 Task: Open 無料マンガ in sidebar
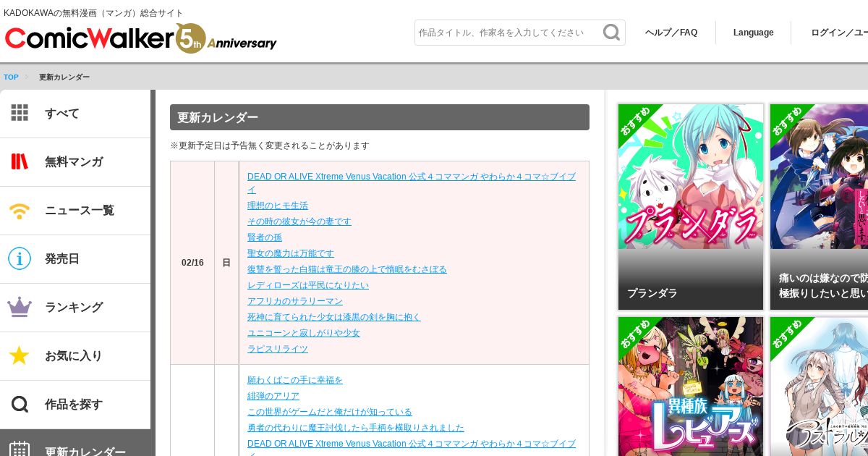75,162
